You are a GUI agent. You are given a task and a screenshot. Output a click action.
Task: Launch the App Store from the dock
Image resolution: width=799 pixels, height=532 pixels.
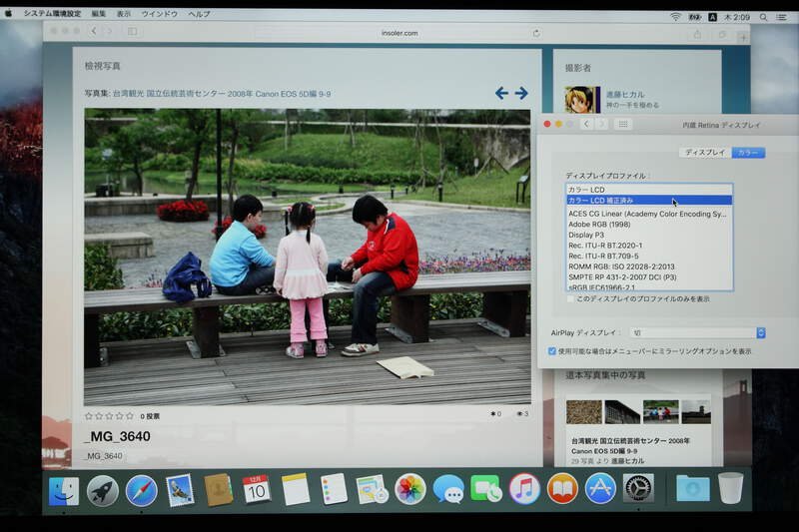(x=600, y=489)
